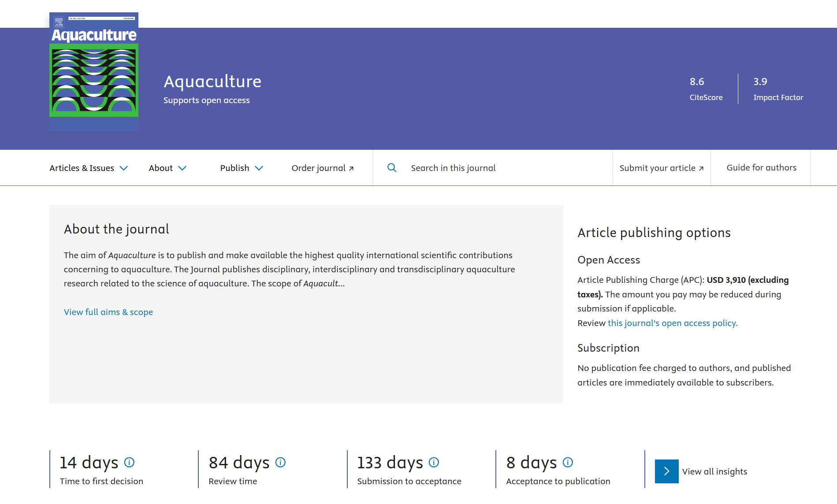Open info icon next to 14 days
The image size is (837, 504).
pyautogui.click(x=129, y=462)
